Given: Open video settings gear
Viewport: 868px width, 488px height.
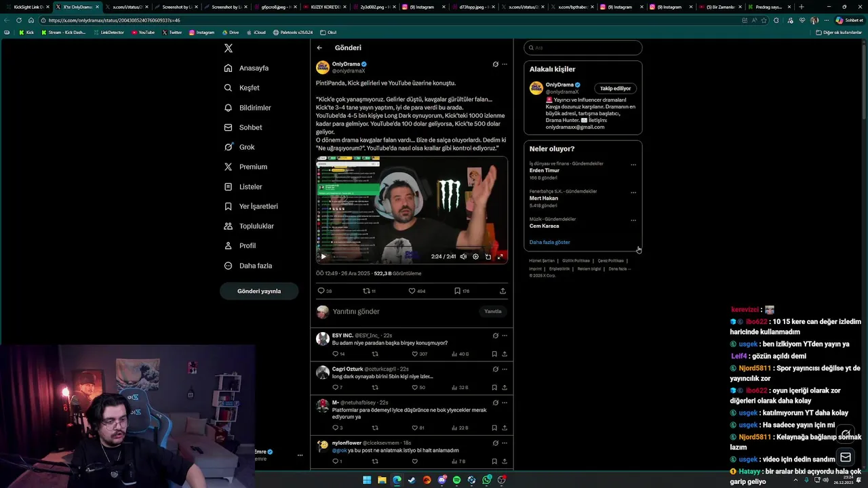Looking at the screenshot, I should [x=475, y=256].
